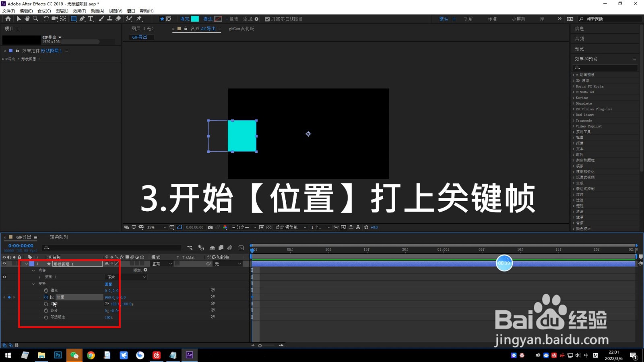The height and width of the screenshot is (362, 644).
Task: Switch to 渲染队列 render queue tab
Action: click(x=59, y=237)
